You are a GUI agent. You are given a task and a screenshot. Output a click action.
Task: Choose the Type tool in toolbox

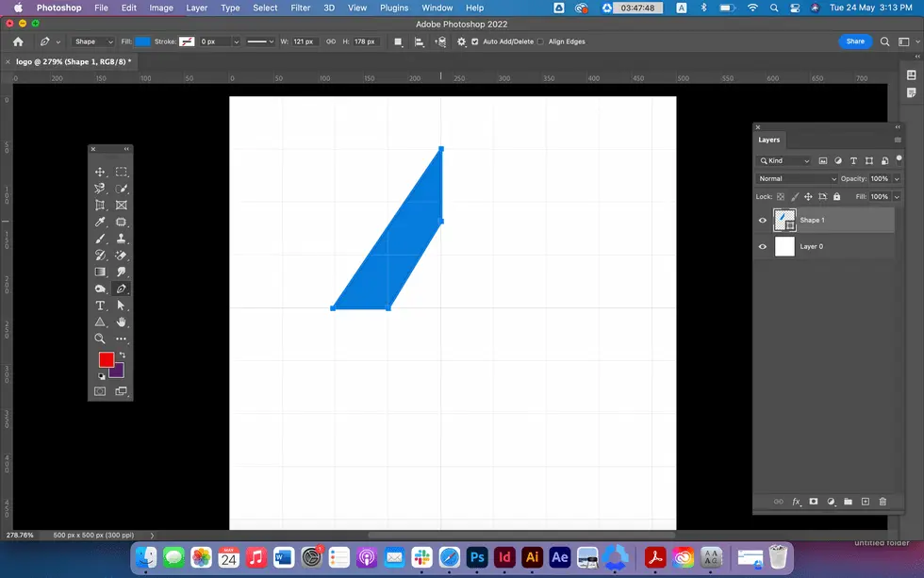pos(100,306)
